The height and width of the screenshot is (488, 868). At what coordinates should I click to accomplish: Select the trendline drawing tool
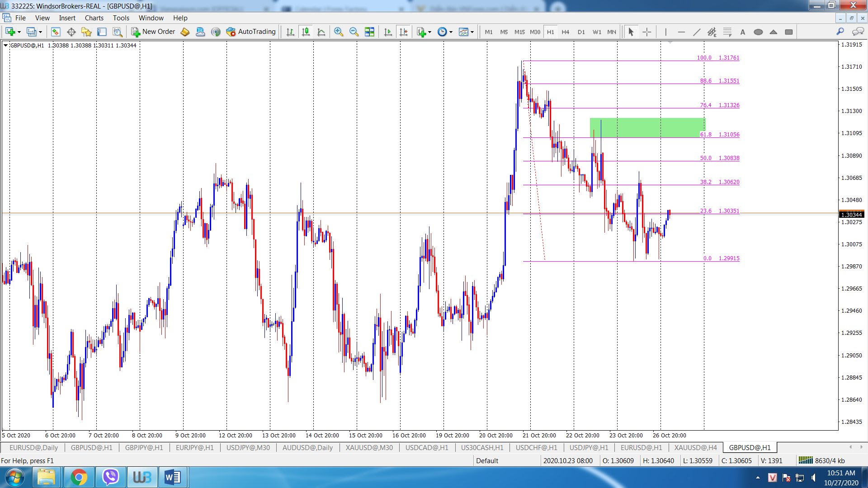[x=697, y=32]
